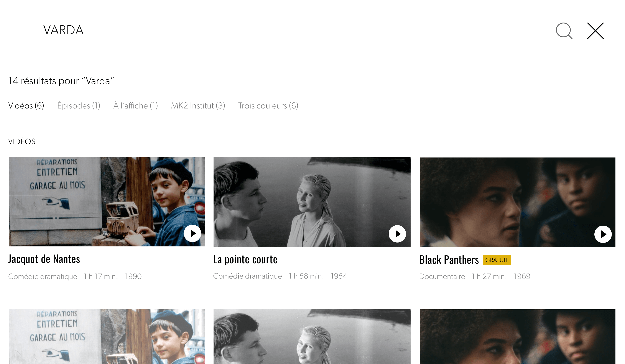Image resolution: width=625 pixels, height=364 pixels.
Task: Open the Black Panthers title link
Action: [x=449, y=260]
